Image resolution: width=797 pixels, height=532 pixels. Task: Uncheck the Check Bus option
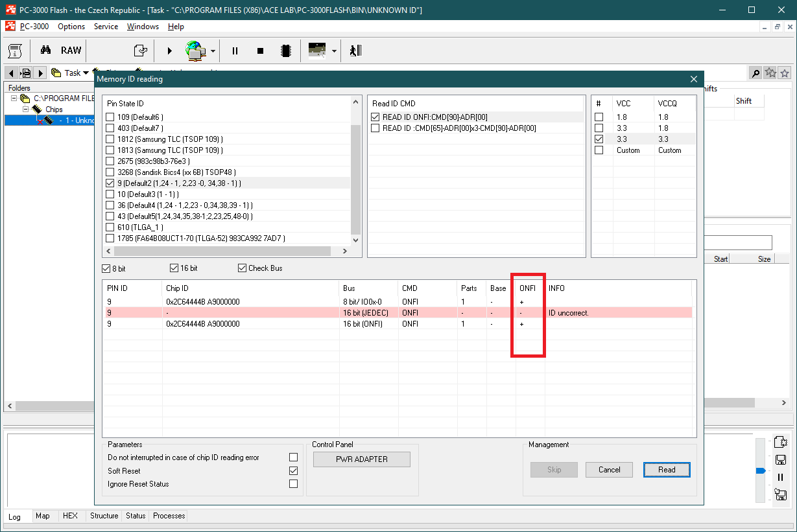pyautogui.click(x=243, y=268)
